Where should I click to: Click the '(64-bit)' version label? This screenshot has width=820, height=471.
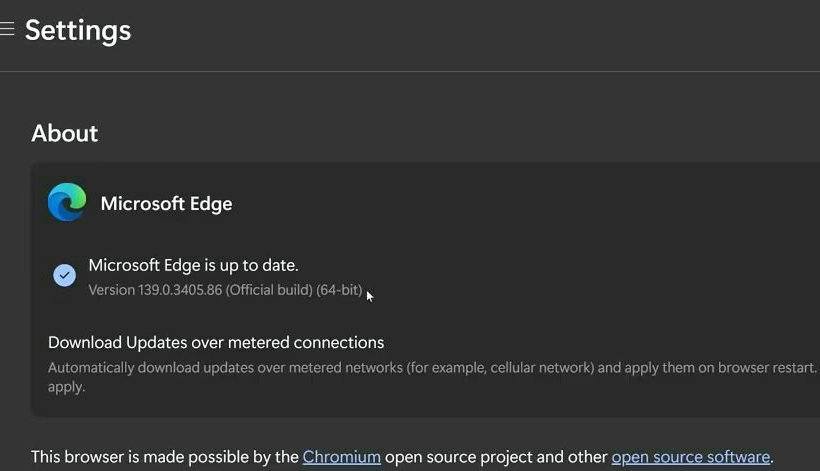[339, 290]
